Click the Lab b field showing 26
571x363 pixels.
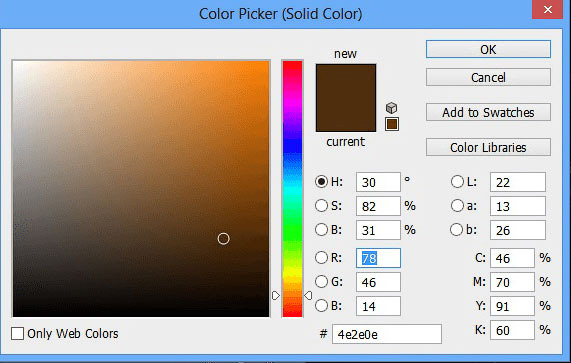(x=518, y=230)
